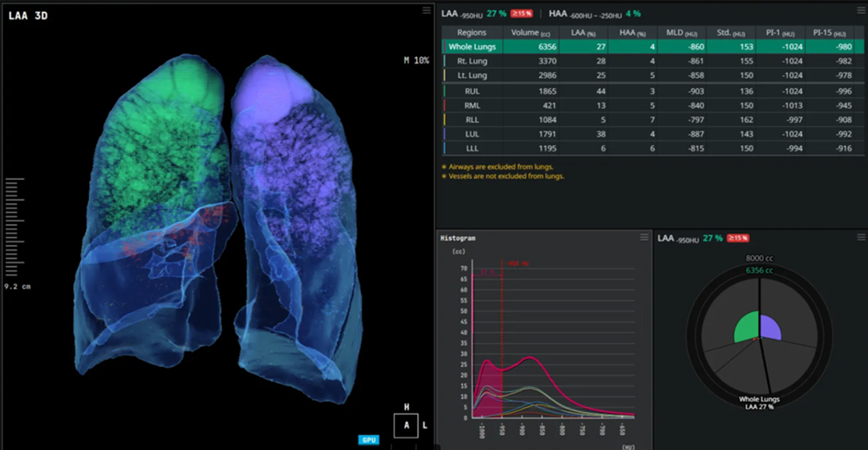Open the LAA pie chart panel menu

tap(861, 237)
